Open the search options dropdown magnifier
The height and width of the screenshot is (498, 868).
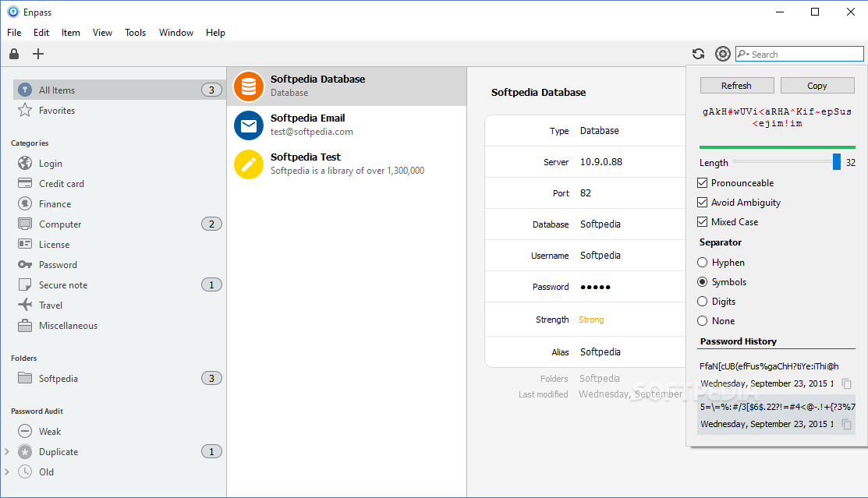(743, 54)
